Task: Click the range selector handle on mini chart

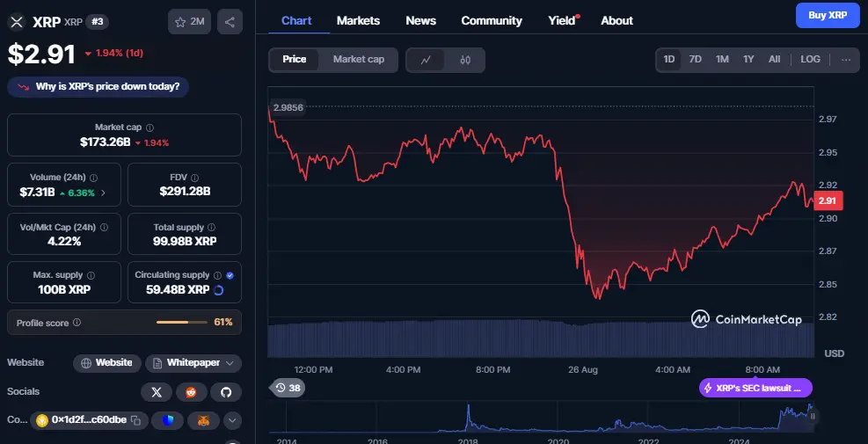Action: 813,417
